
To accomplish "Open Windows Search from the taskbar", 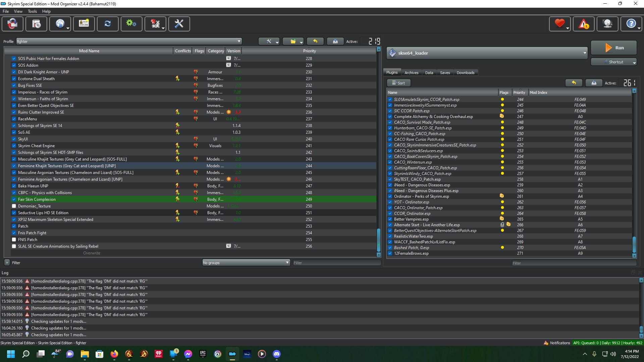I will pyautogui.click(x=26, y=354).
